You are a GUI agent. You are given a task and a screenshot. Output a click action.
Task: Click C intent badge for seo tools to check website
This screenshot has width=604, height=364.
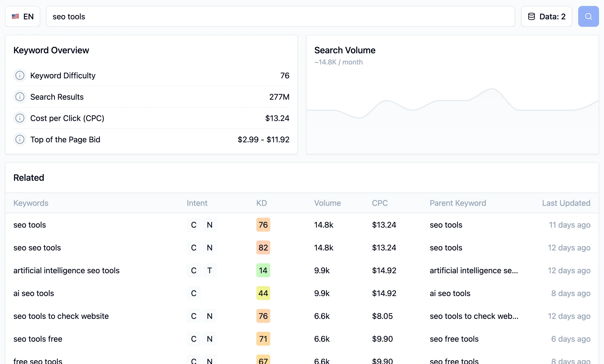click(x=194, y=316)
